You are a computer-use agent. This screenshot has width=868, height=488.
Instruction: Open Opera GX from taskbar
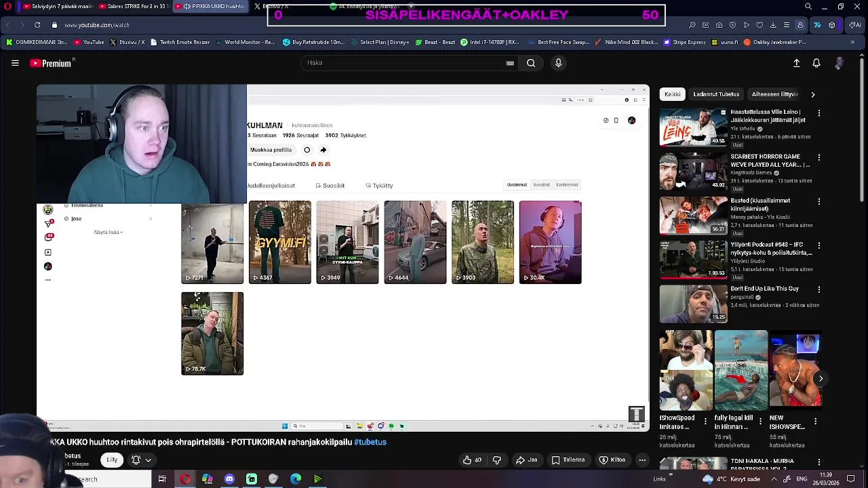coord(185,479)
